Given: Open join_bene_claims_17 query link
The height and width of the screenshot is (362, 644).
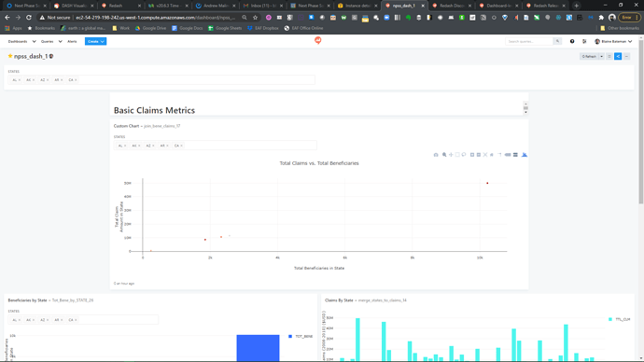Looking at the screenshot, I should point(161,126).
